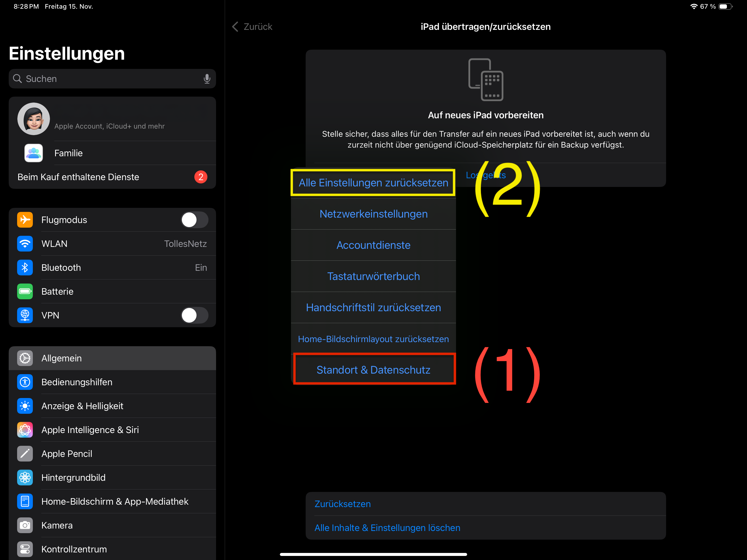Enable the VPN switch

point(195,315)
